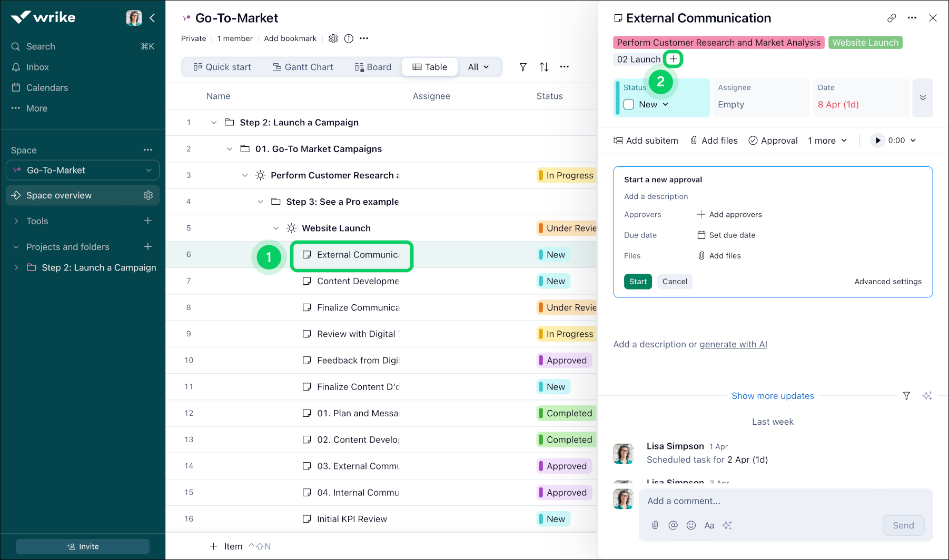Switch to the Board view tab
Screen dimensions: 949x560
373,67
